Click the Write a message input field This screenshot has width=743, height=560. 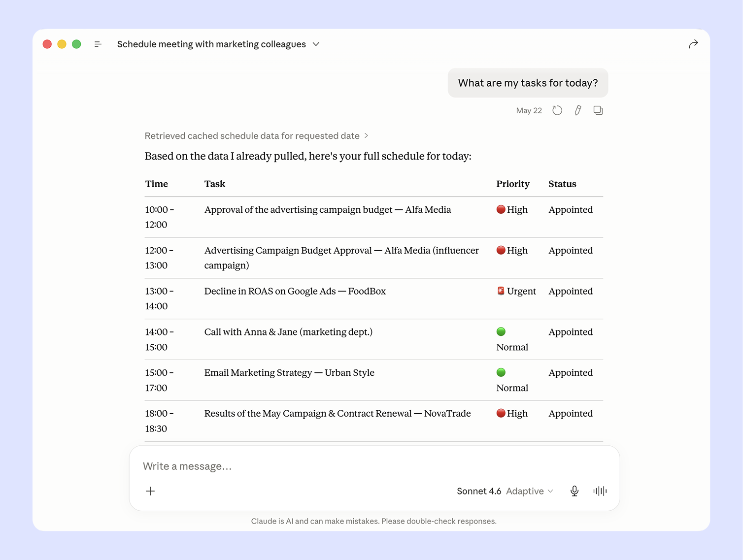click(374, 466)
